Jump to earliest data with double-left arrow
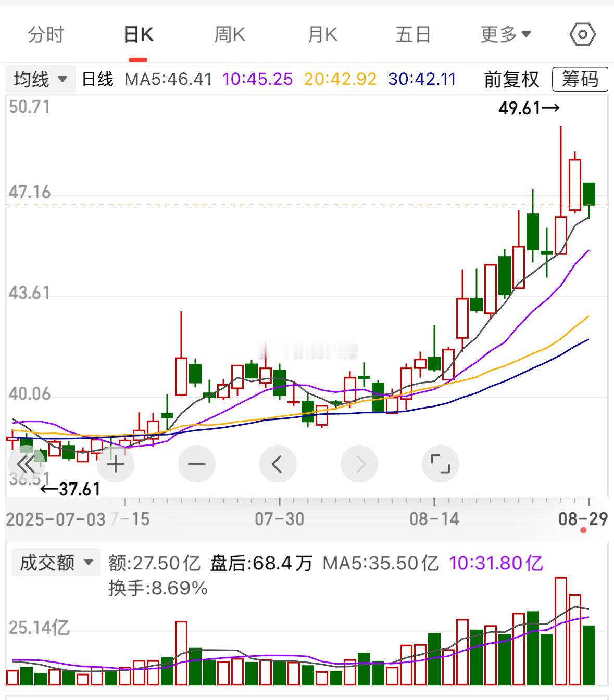The image size is (614, 700). coord(26,464)
